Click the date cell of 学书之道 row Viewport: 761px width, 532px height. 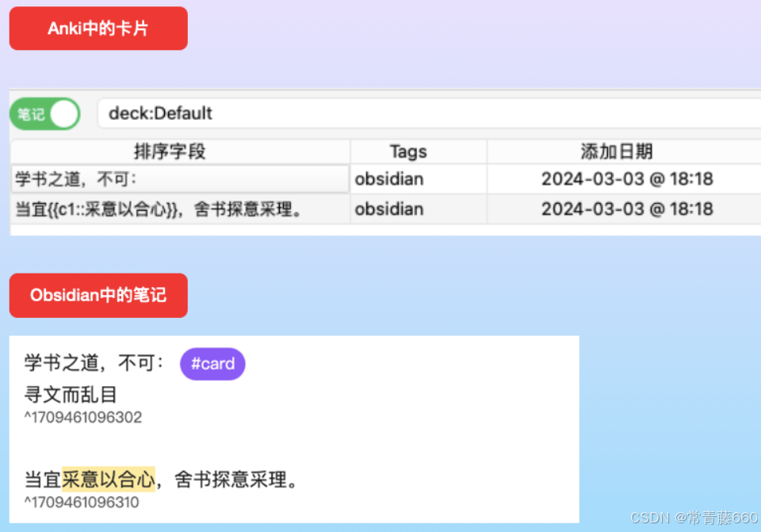(x=627, y=179)
